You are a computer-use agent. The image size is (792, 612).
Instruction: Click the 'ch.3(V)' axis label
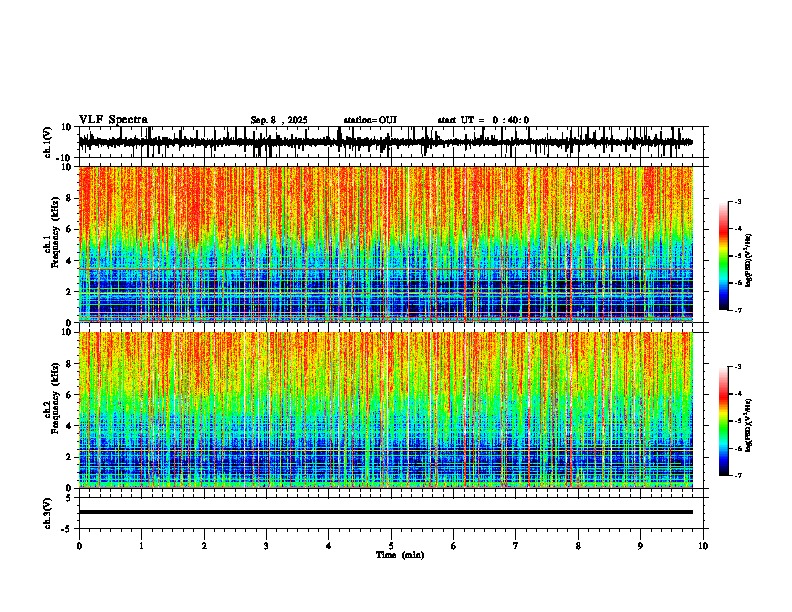coord(48,513)
